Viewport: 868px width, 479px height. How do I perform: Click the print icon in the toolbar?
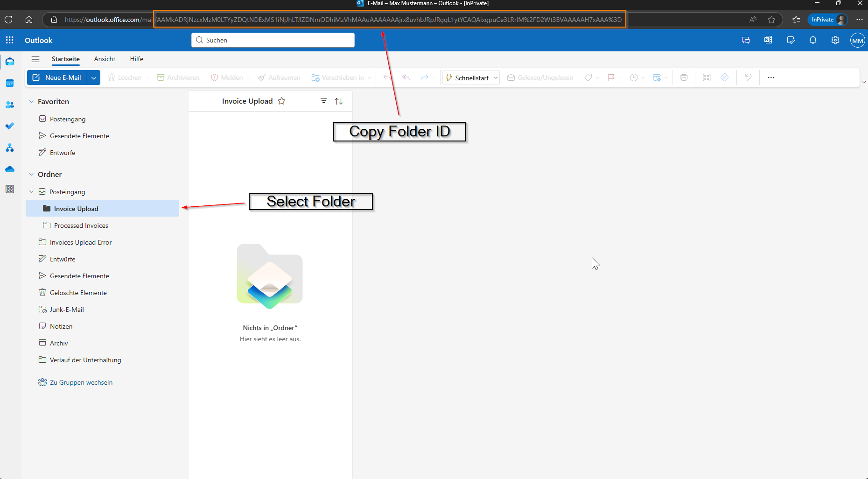[684, 77]
